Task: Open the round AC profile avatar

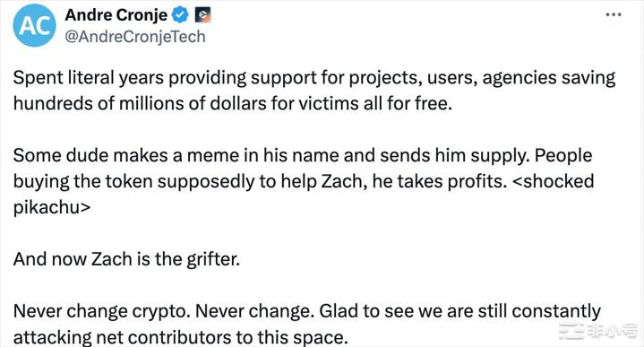Action: tap(35, 25)
